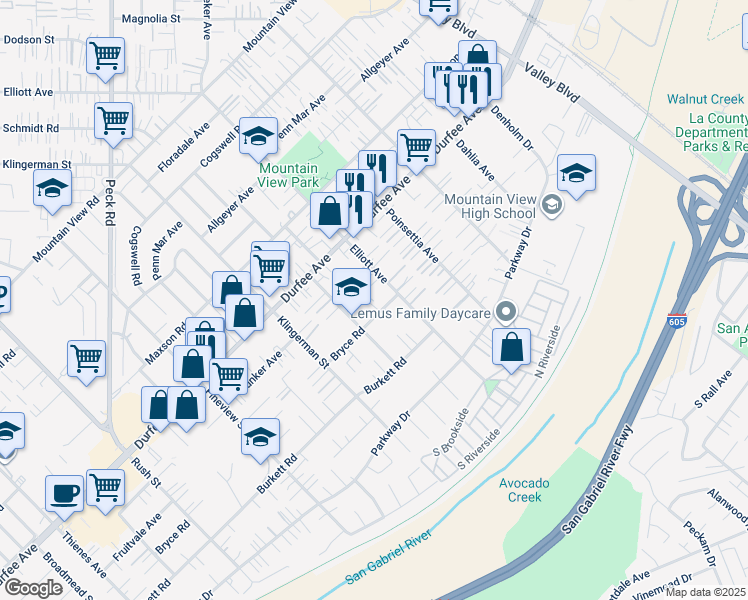The image size is (748, 600).
Task: Click the school marker beside Elliott Ave
Action: click(x=352, y=289)
